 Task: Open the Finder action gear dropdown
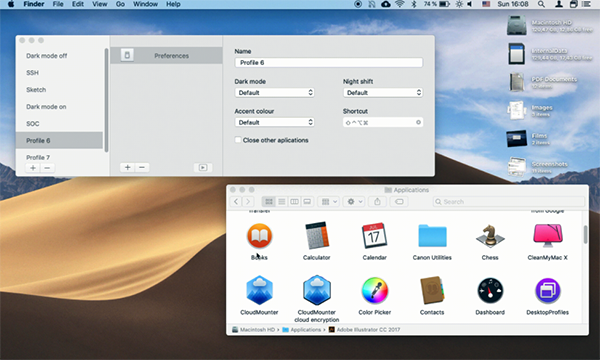pyautogui.click(x=354, y=202)
